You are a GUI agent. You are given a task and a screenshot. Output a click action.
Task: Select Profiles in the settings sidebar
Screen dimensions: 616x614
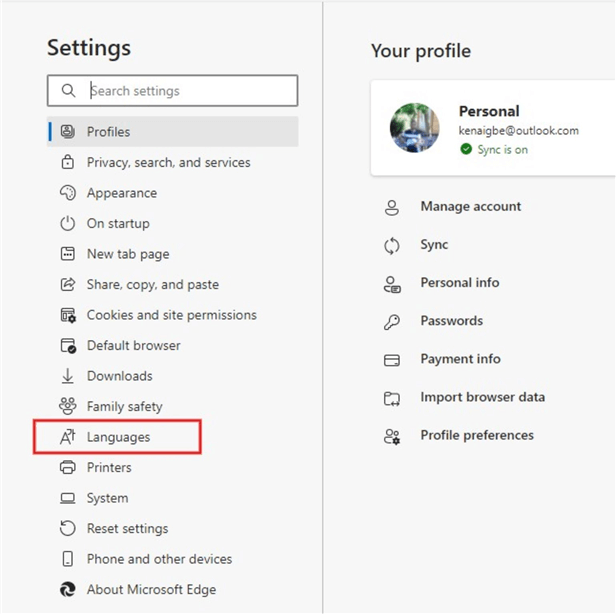[x=108, y=132]
